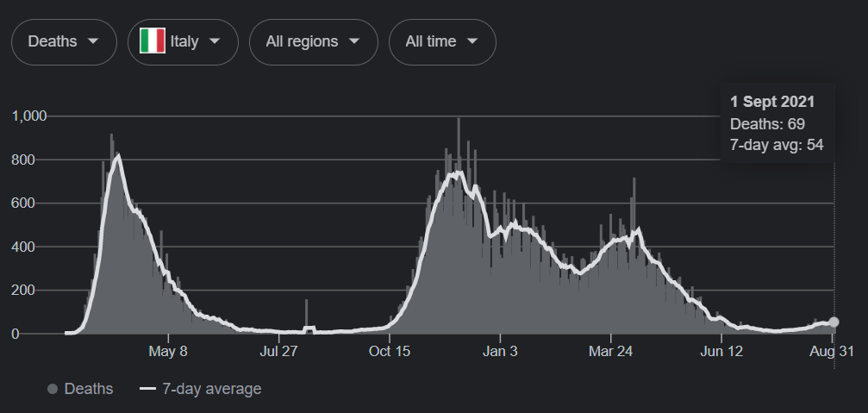Toggle the Deaths legend label
Screen dimensions: 868x413
pyautogui.click(x=90, y=389)
